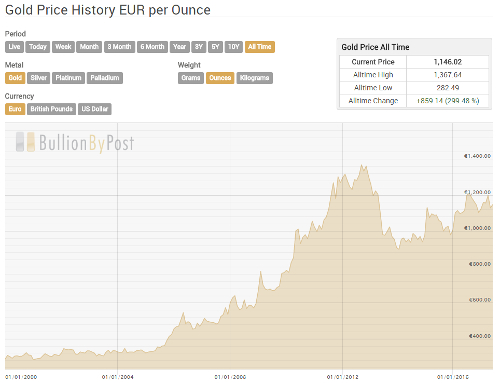The height and width of the screenshot is (383, 500).
Task: Click the €1,400.00 axis label
Action: tap(477, 156)
